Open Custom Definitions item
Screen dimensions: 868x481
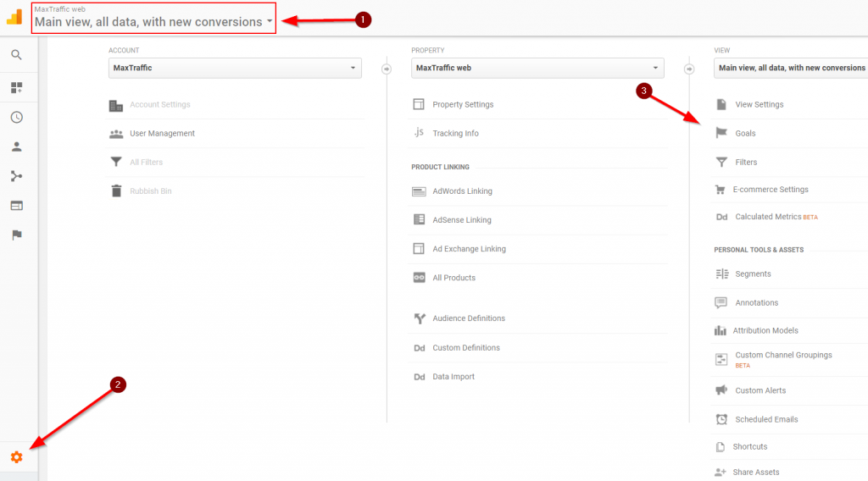466,348
